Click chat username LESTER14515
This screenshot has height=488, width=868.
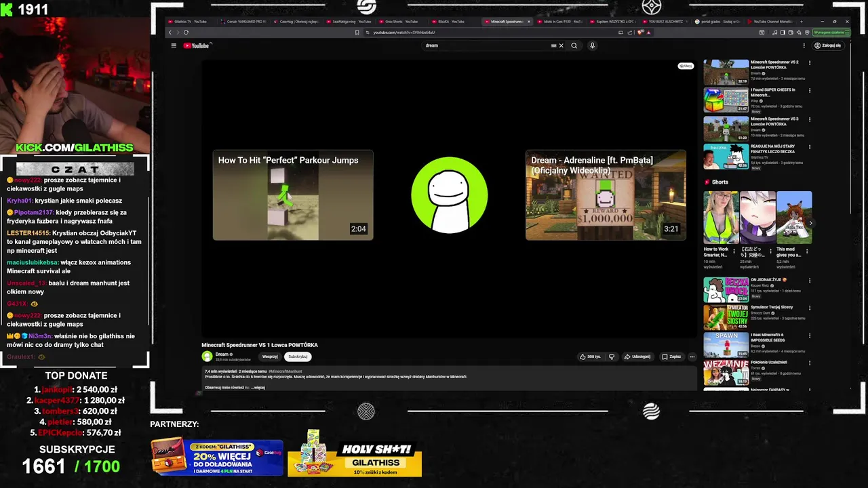click(x=29, y=233)
